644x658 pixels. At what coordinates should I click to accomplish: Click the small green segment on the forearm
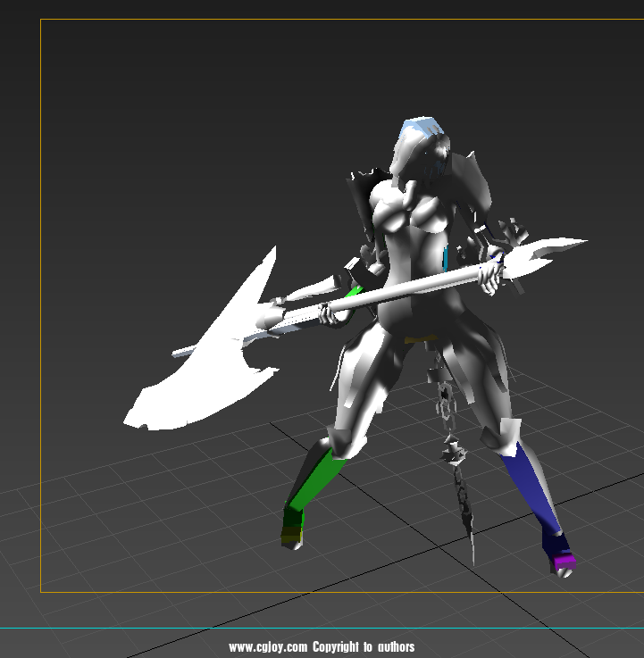click(355, 290)
